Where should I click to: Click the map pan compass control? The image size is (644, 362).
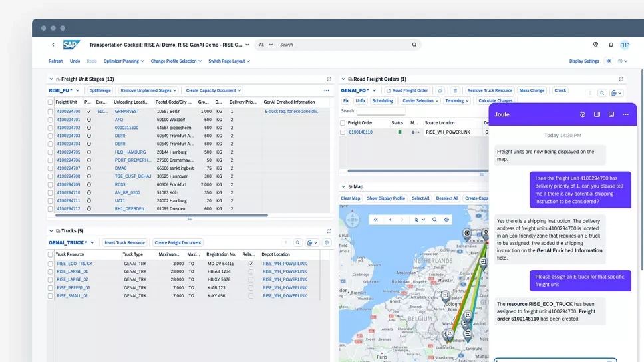(353, 220)
